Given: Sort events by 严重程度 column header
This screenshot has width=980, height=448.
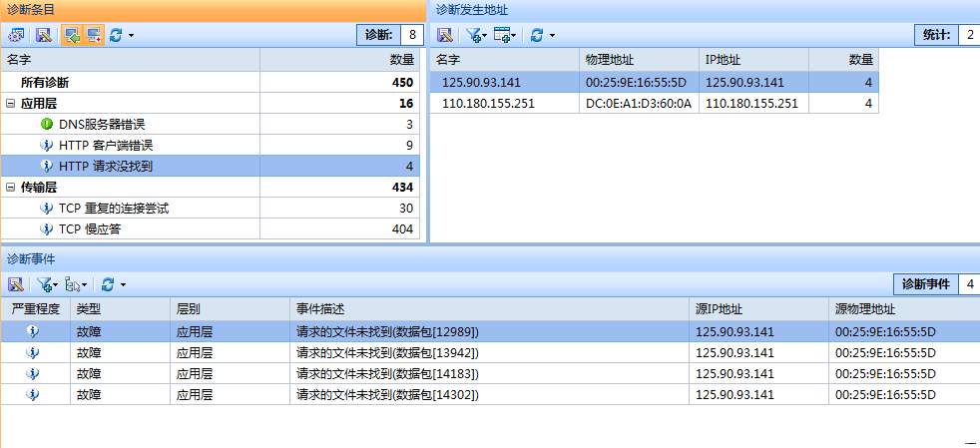Looking at the screenshot, I should 34,309.
